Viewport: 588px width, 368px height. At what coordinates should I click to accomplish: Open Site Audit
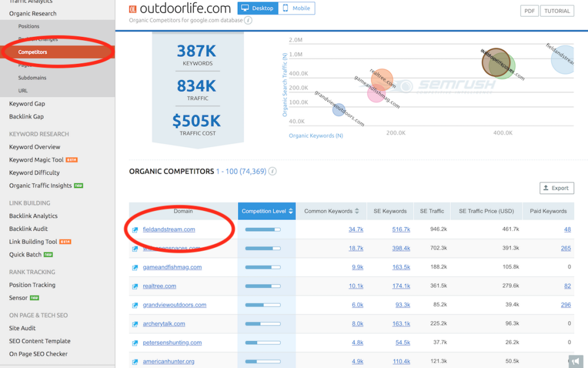22,328
